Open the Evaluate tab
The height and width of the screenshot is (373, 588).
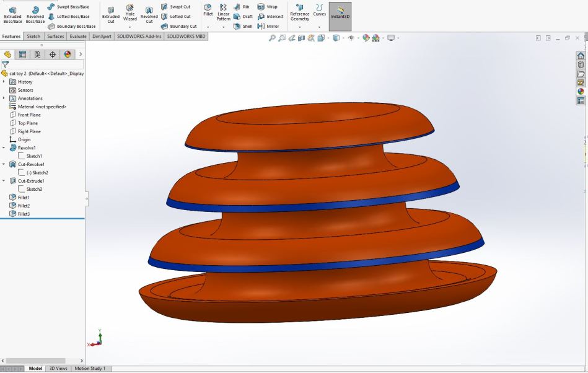pyautogui.click(x=78, y=37)
